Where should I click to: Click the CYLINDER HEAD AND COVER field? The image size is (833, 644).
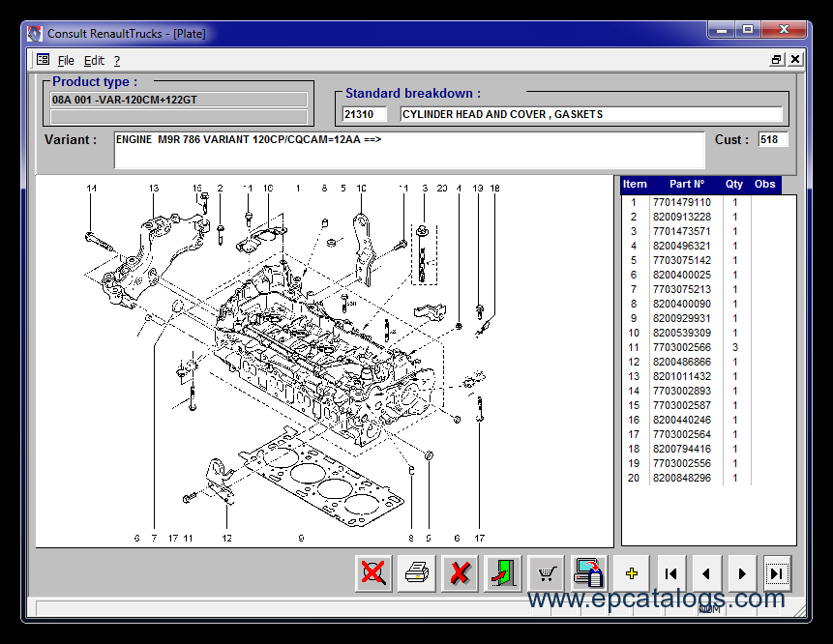click(591, 114)
